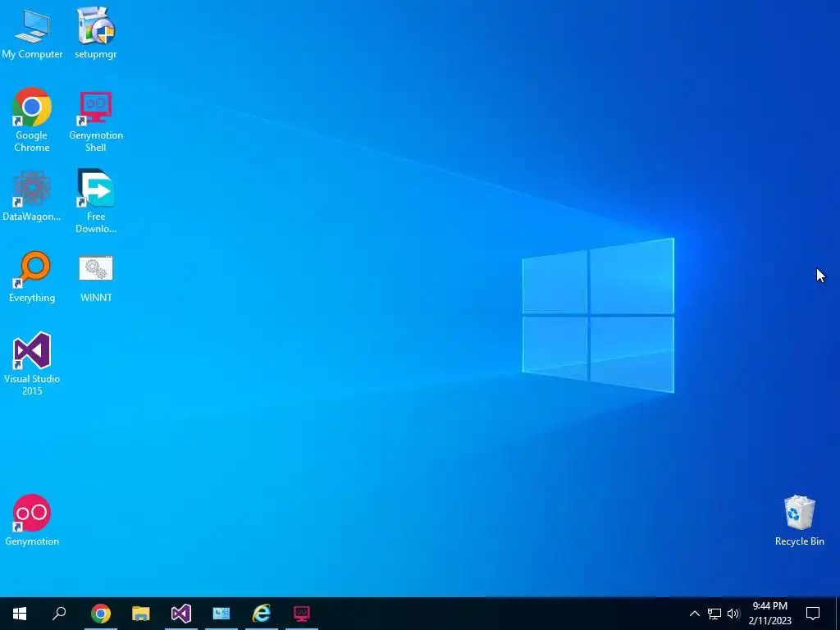Select the Recycle Bin desktop icon
Image resolution: width=840 pixels, height=630 pixels.
pyautogui.click(x=799, y=520)
